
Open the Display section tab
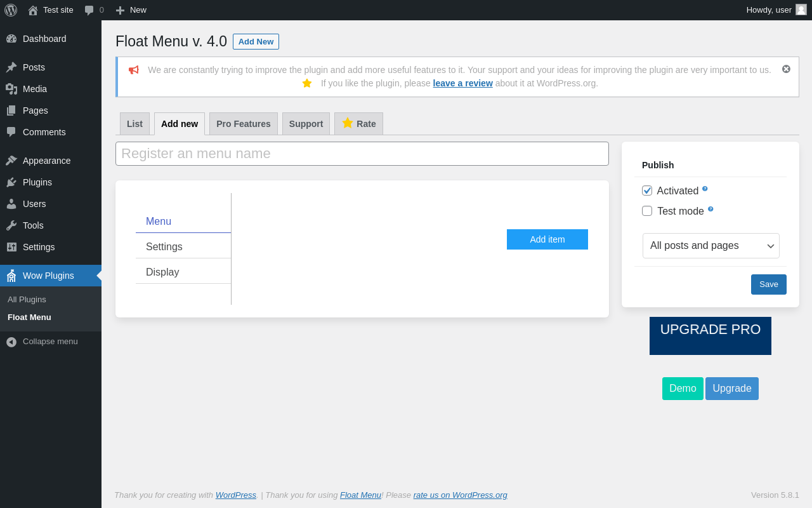tap(183, 272)
